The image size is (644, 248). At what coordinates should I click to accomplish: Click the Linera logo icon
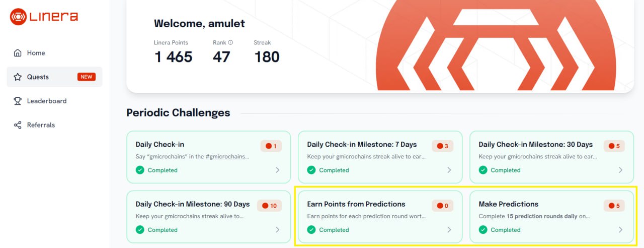[x=18, y=17]
